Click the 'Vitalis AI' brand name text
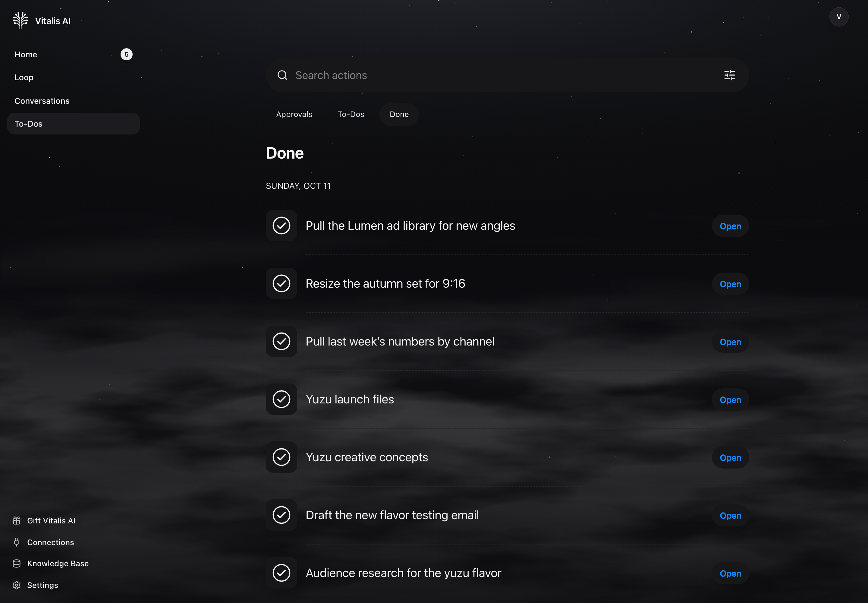This screenshot has width=868, height=603. tap(53, 21)
